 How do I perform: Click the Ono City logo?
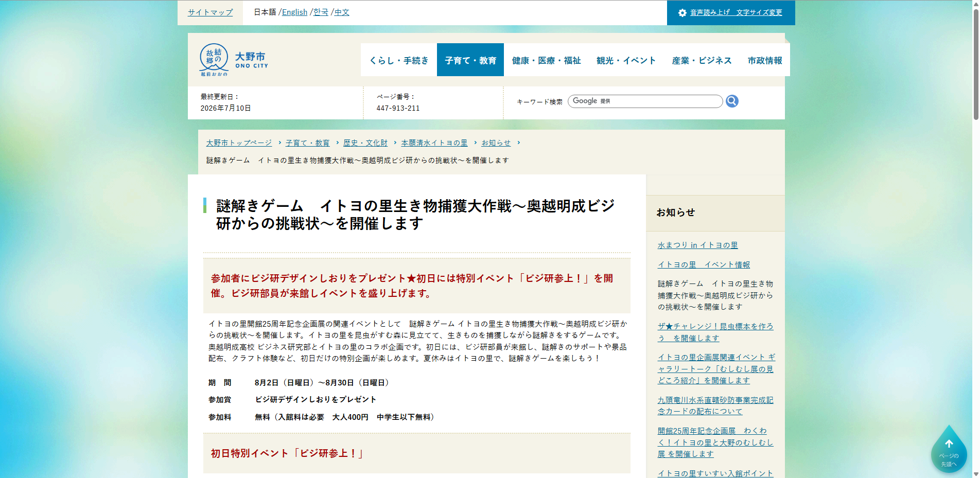[234, 60]
